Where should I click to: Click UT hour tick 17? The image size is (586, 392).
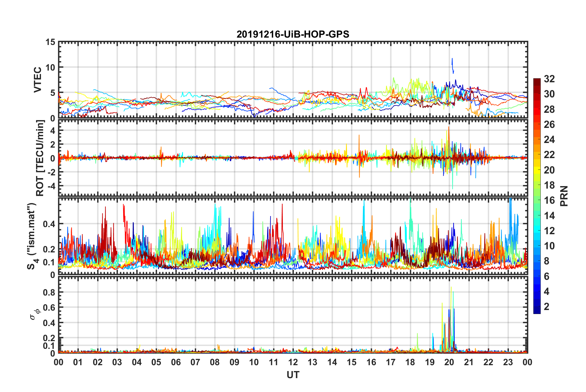(x=391, y=362)
